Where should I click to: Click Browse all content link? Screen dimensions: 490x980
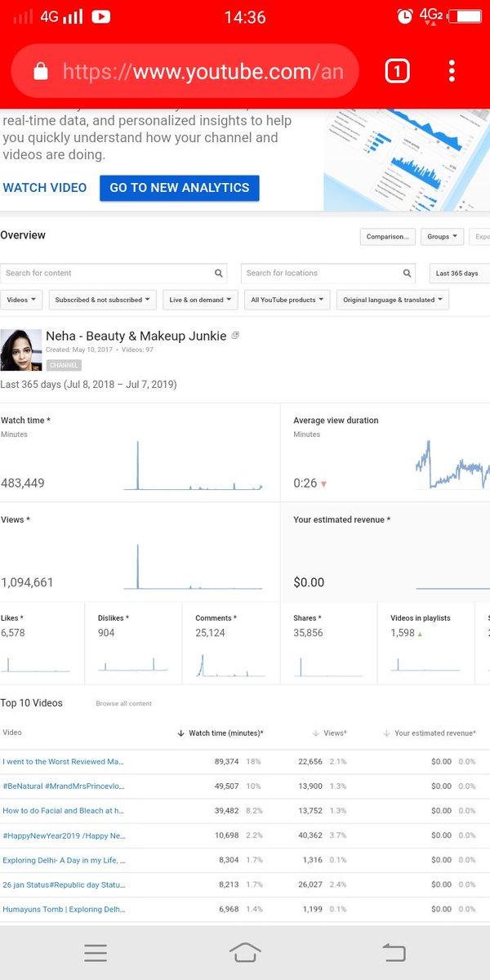[x=124, y=703]
